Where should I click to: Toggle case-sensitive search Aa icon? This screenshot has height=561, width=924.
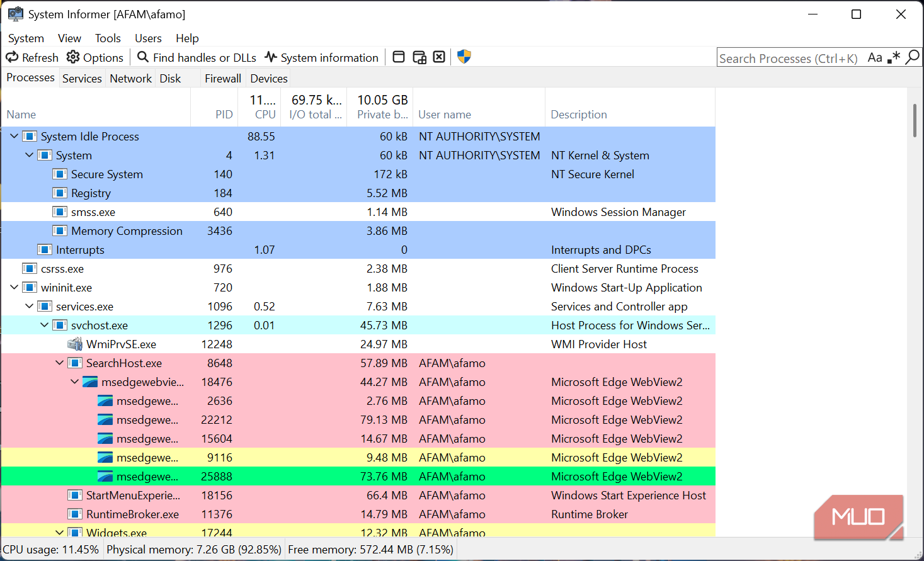coord(875,57)
